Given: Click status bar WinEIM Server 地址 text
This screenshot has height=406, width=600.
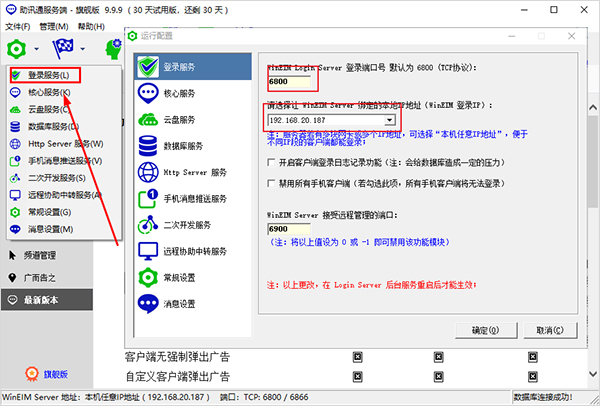Looking at the screenshot, I should click(x=106, y=397).
